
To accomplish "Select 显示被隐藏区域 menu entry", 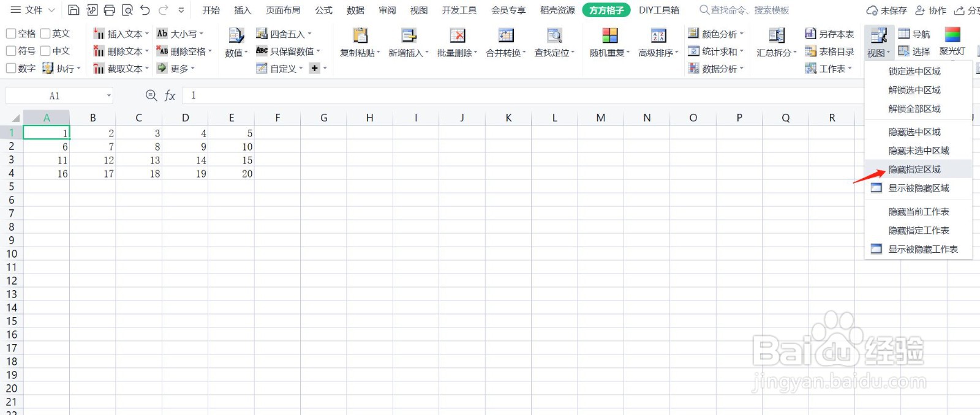I will click(x=918, y=188).
